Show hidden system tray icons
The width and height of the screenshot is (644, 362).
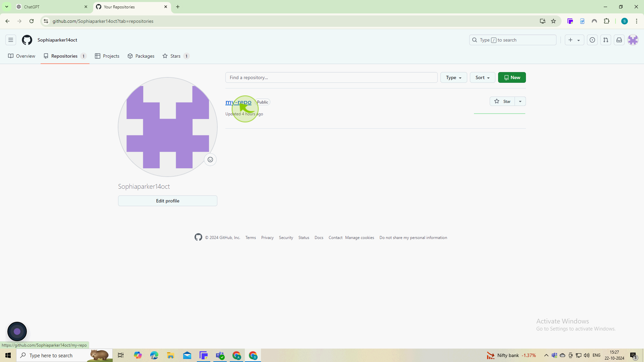tap(546, 355)
